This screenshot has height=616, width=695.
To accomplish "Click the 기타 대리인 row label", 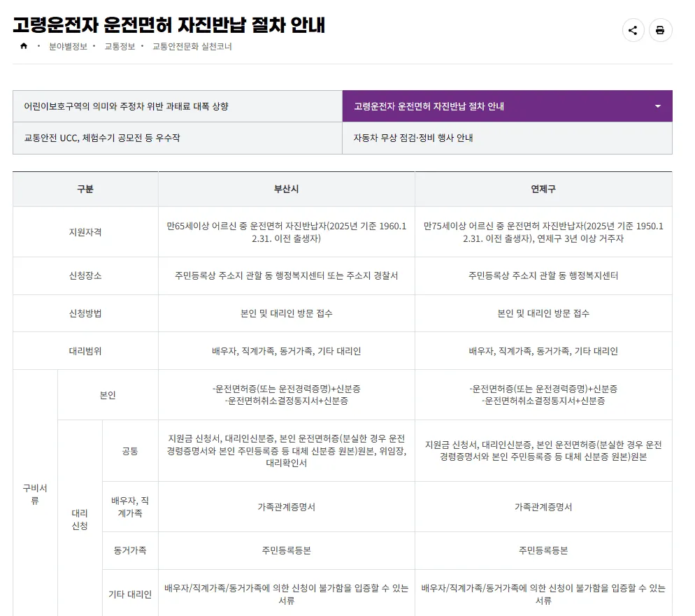I will [130, 594].
